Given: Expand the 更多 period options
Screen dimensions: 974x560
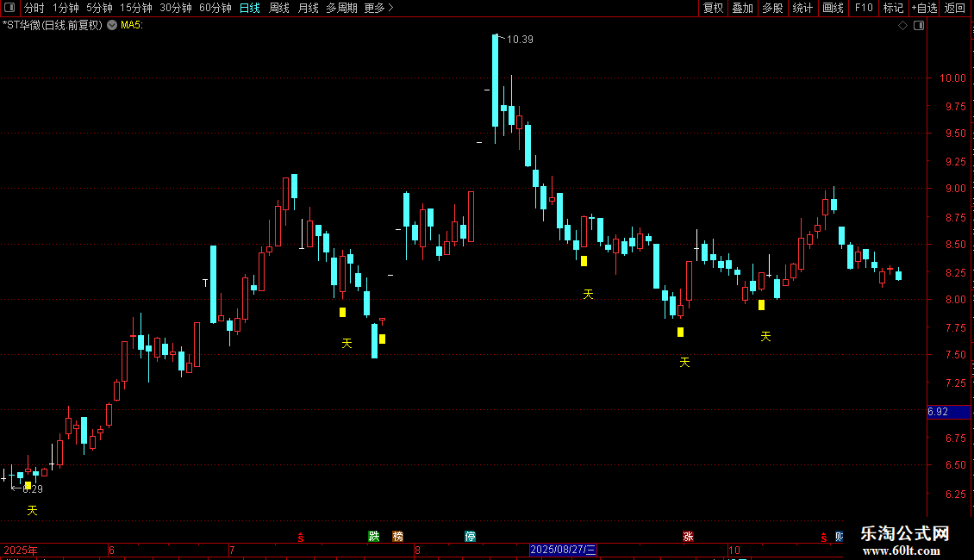Looking at the screenshot, I should pyautogui.click(x=378, y=8).
